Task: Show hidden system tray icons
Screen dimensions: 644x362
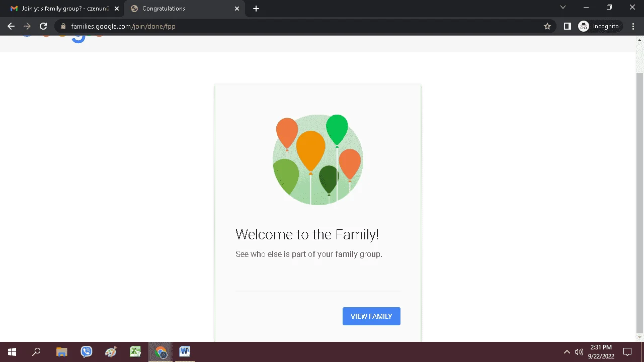Action: 567,352
